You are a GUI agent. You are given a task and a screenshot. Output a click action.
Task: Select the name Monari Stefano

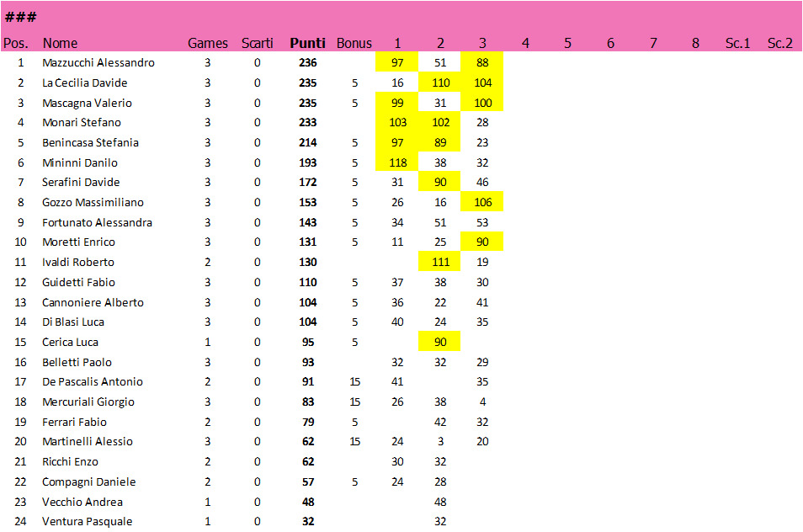coord(82,122)
